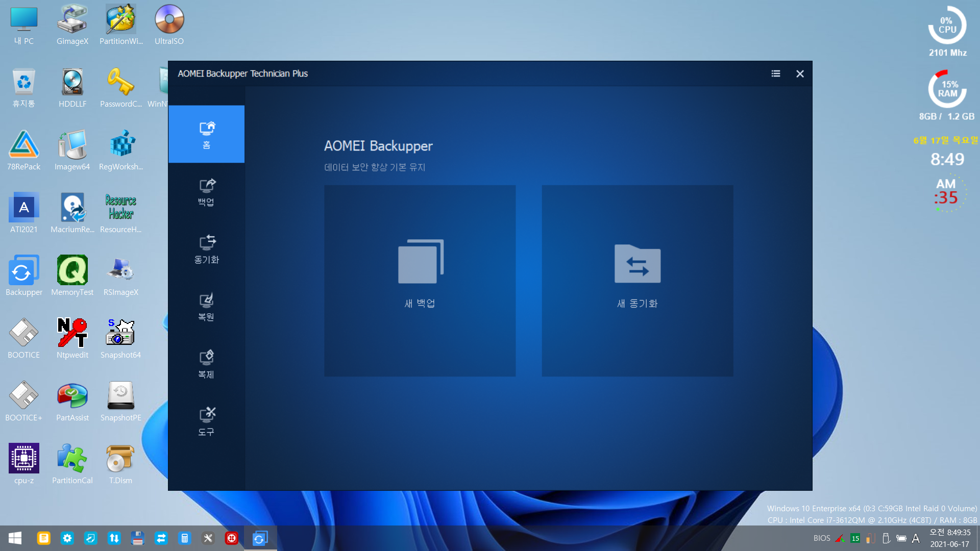980x551 pixels.
Task: Launch HDDLLF desktop shortcut
Action: (72, 88)
